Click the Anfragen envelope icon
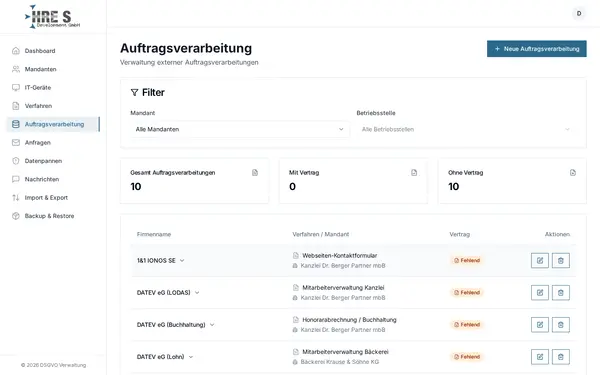Viewport: 600px width, 375px height. pyautogui.click(x=16, y=142)
